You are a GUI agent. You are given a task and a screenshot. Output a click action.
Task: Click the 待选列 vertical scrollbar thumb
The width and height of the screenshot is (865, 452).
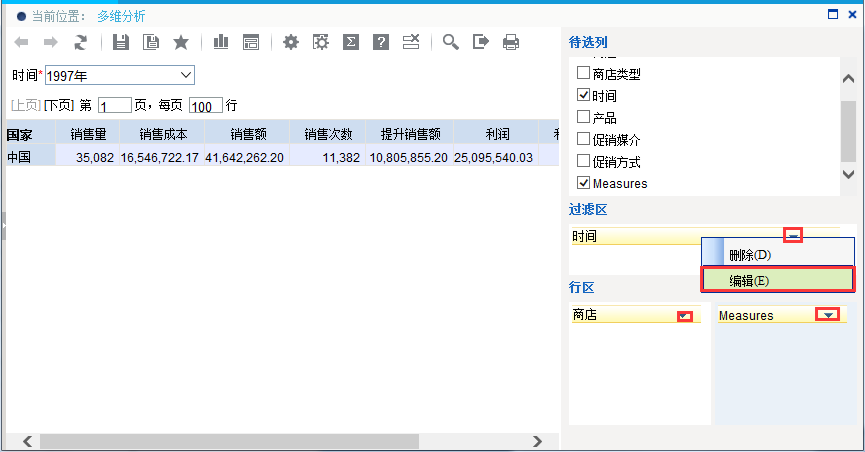pos(848,131)
